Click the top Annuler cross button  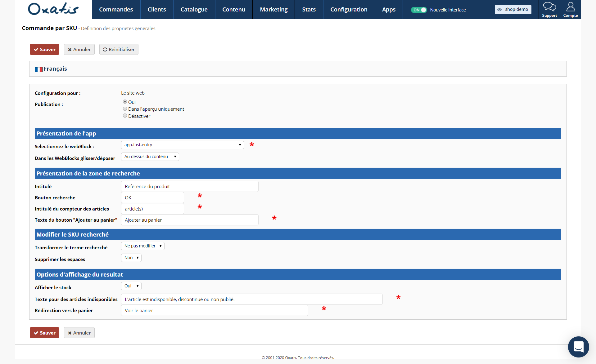[79, 49]
